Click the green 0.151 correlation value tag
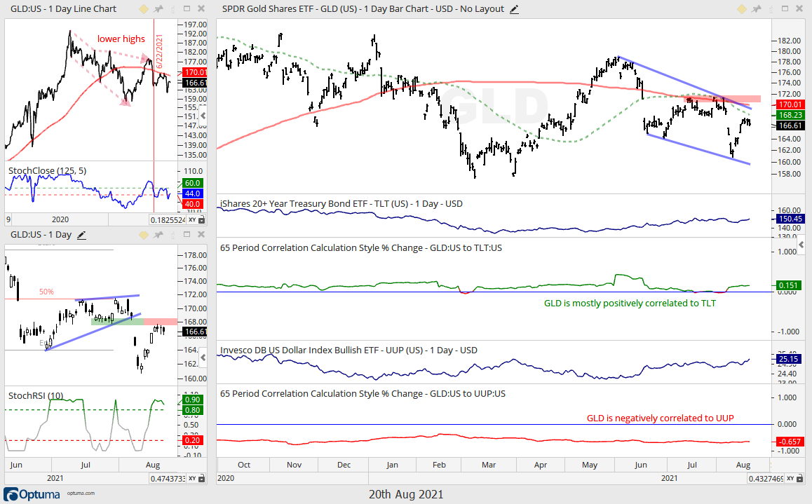This screenshot has width=812, height=504. tap(789, 285)
